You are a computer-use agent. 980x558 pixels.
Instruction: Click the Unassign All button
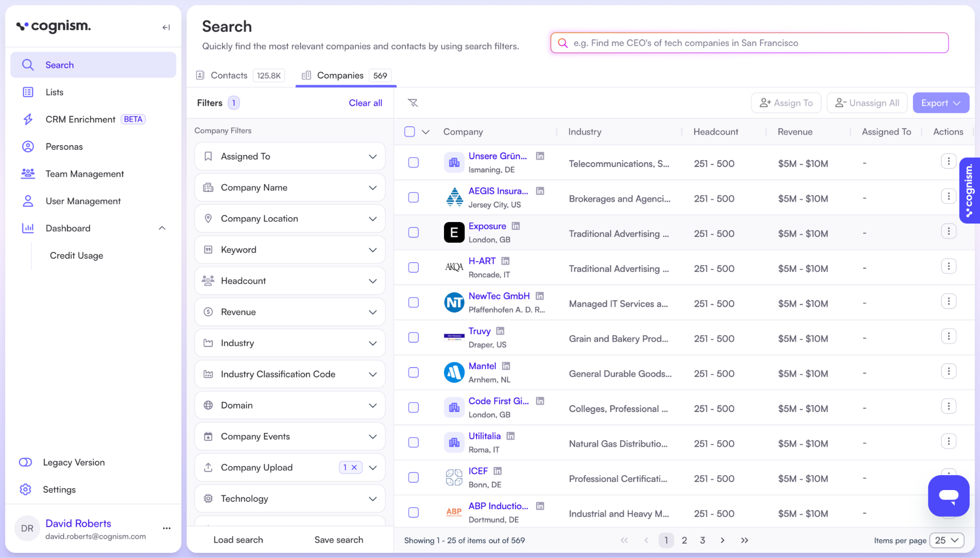tap(867, 103)
